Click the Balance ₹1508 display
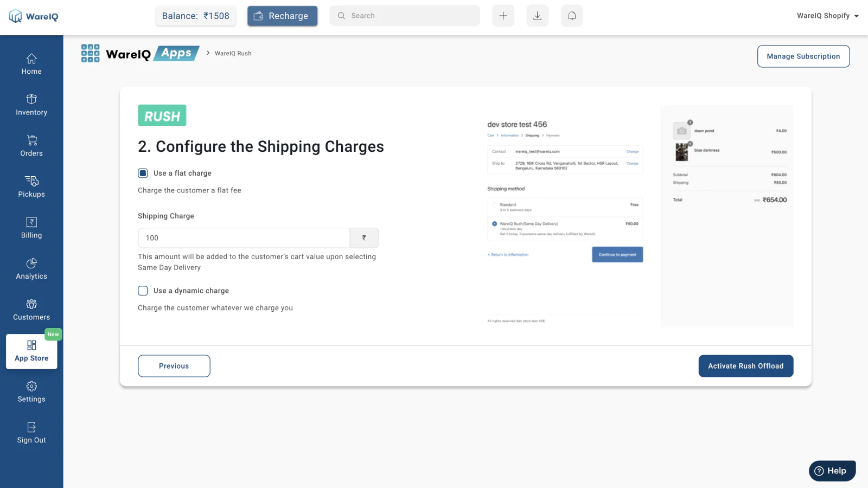 pyautogui.click(x=196, y=16)
